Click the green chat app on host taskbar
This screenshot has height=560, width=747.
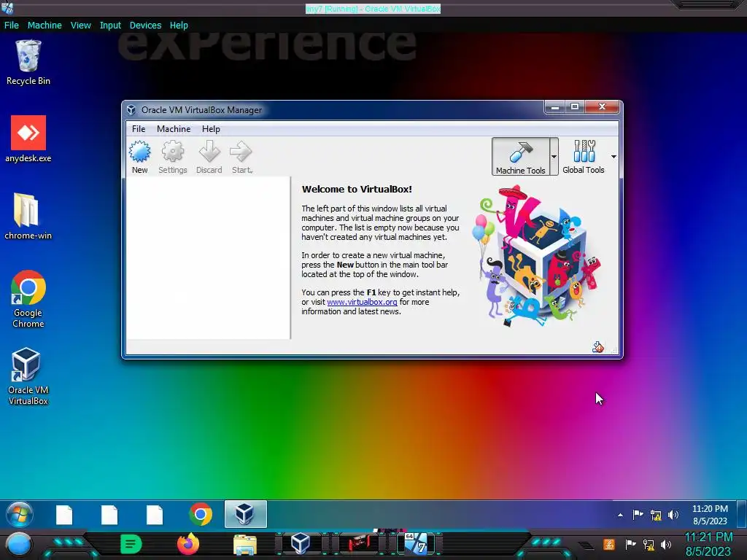[x=131, y=544]
